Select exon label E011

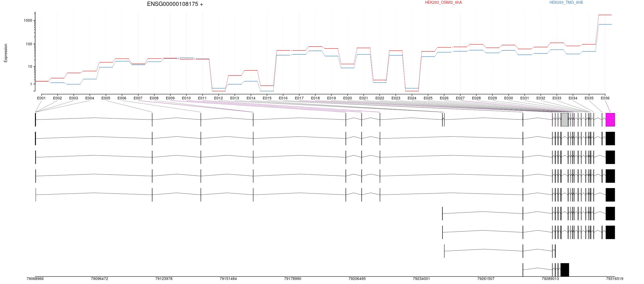202,98
